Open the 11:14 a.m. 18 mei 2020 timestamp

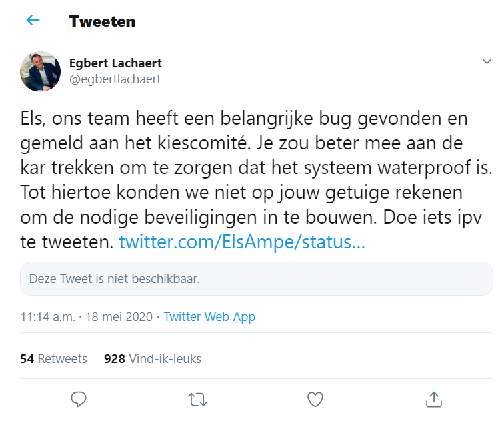(x=87, y=317)
